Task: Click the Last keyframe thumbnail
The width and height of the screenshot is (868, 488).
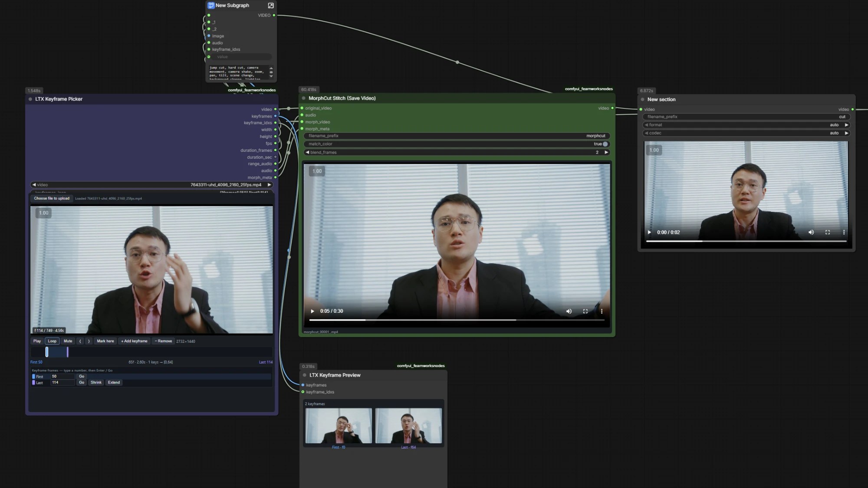Action: [x=408, y=426]
